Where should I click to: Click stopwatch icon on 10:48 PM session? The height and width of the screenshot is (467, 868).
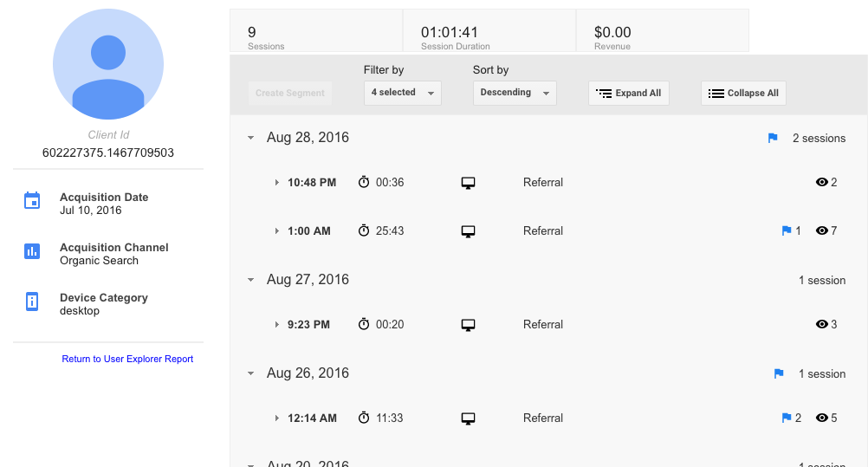[x=364, y=183]
